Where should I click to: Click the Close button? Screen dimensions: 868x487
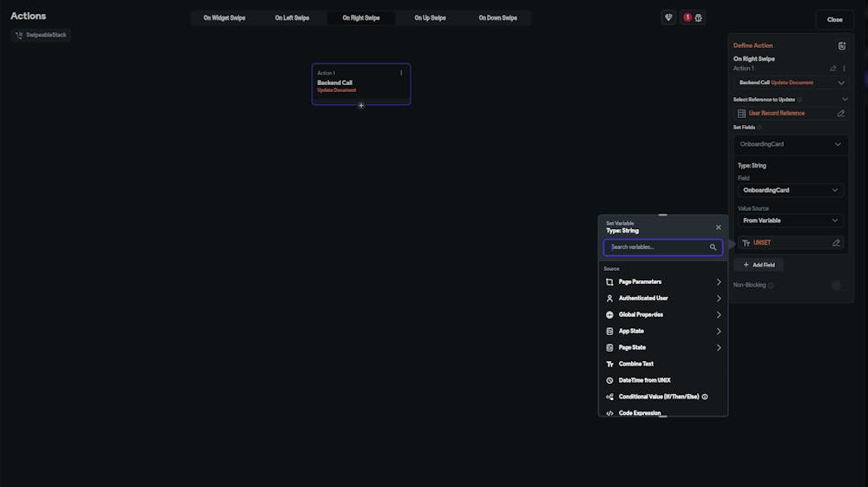[x=835, y=20]
